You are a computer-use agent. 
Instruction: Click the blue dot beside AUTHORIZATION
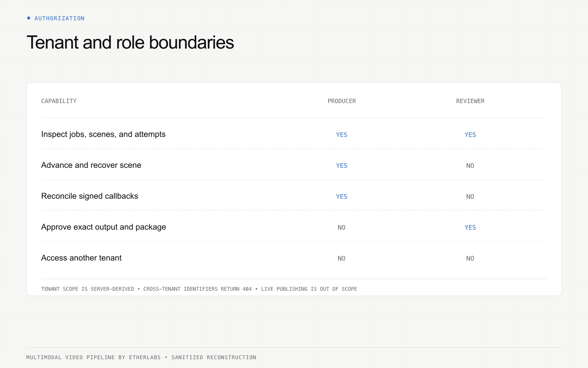coord(29,18)
